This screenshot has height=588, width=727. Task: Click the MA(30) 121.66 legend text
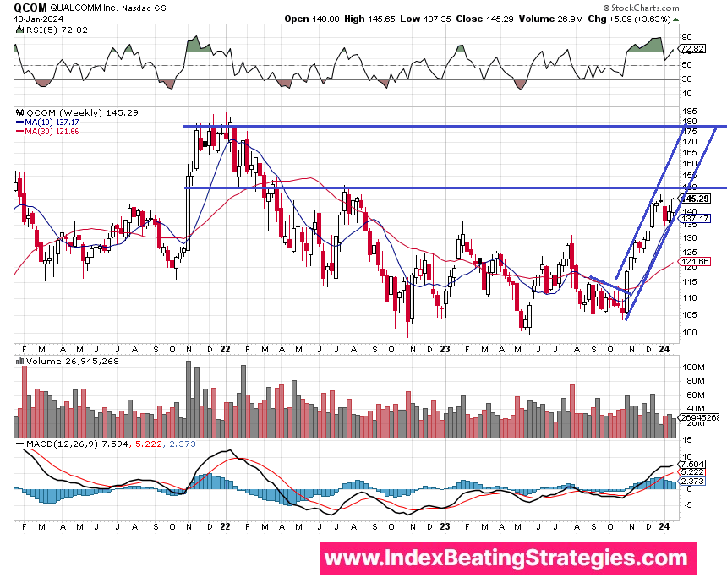(x=52, y=132)
